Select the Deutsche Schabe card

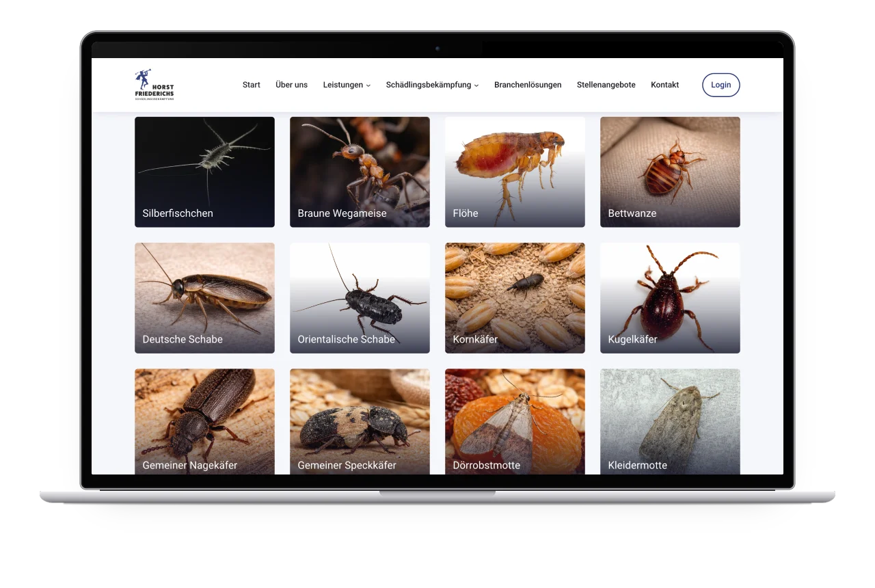pyautogui.click(x=204, y=298)
